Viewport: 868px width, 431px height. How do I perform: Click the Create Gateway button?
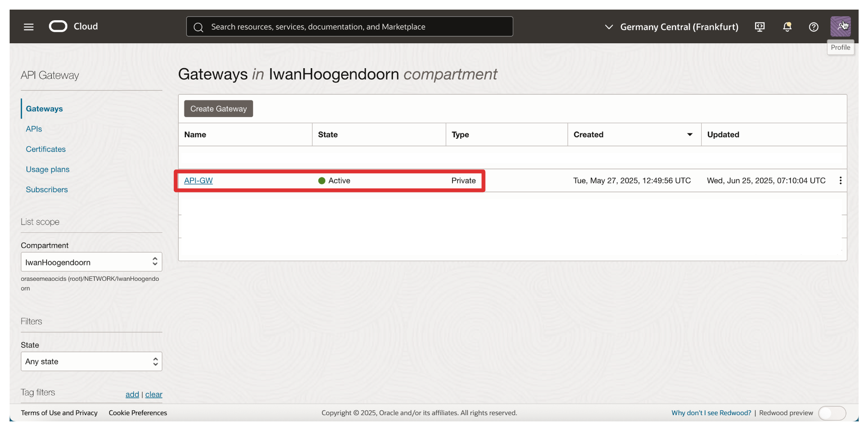click(218, 109)
